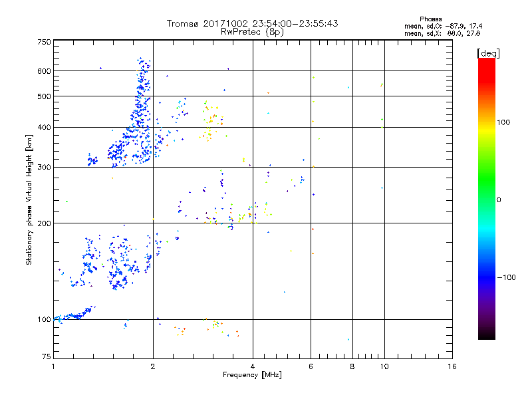Click the 2 MHz frequency tick label
The width and height of the screenshot is (532, 399).
coord(153,366)
